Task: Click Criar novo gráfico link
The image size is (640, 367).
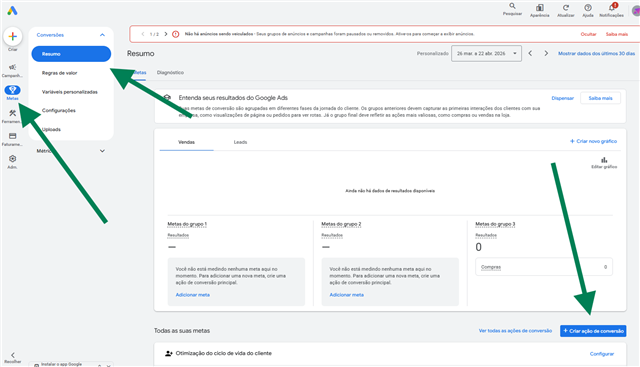Action: point(593,141)
